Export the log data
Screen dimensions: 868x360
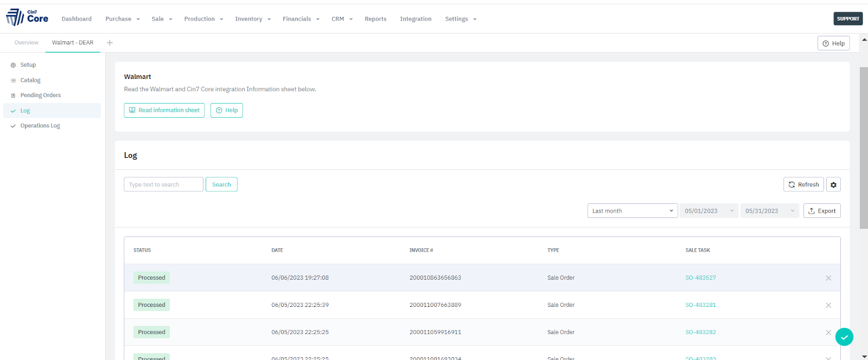coord(821,211)
